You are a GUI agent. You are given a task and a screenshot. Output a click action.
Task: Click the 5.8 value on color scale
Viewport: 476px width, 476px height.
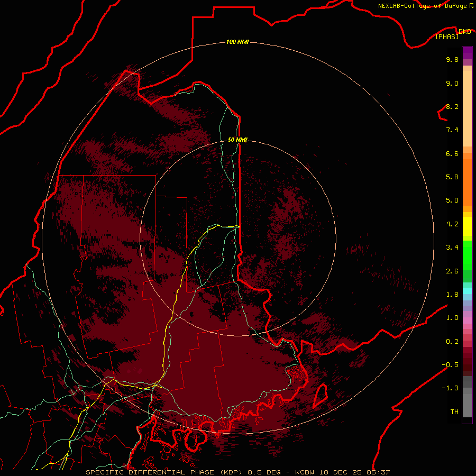(x=452, y=177)
